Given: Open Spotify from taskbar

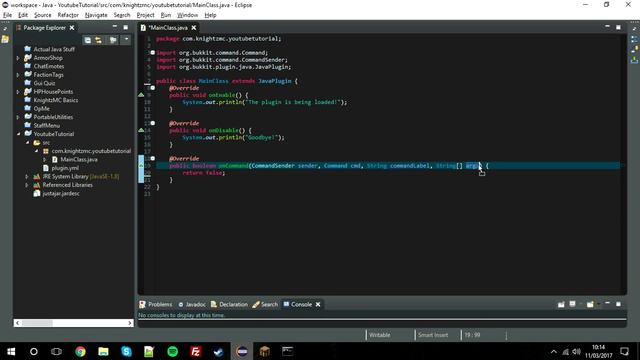Looking at the screenshot, I should (173, 351).
